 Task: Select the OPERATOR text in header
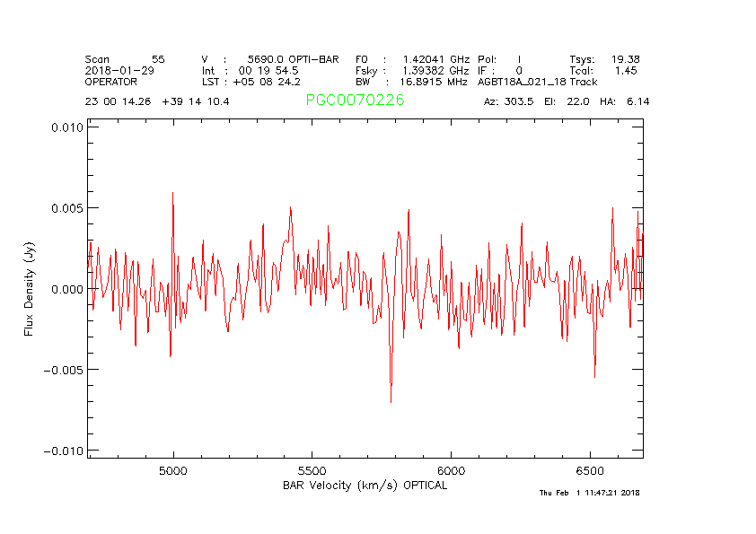tap(111, 81)
